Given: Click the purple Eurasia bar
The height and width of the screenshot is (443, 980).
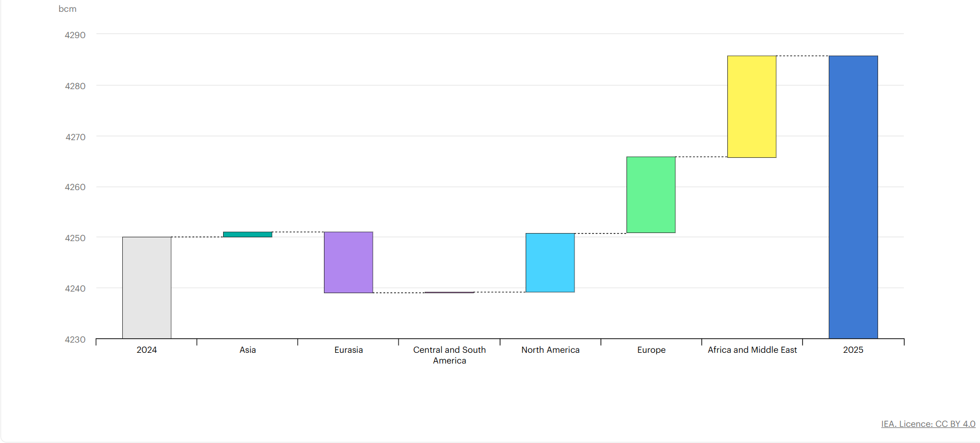Looking at the screenshot, I should (x=348, y=262).
